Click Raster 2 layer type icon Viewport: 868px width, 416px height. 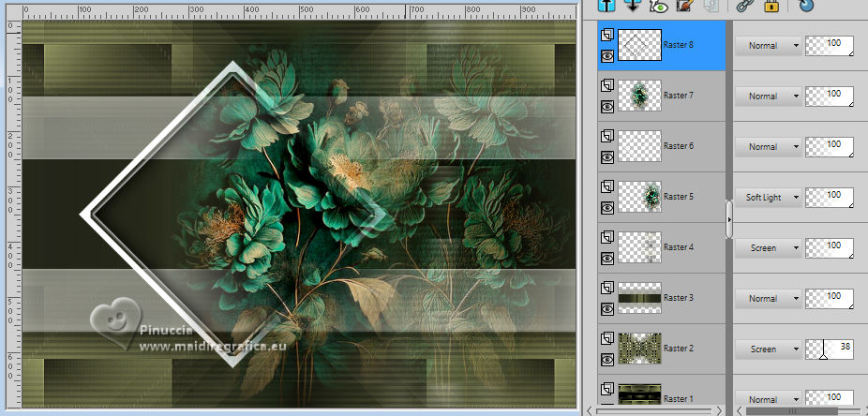tap(607, 338)
